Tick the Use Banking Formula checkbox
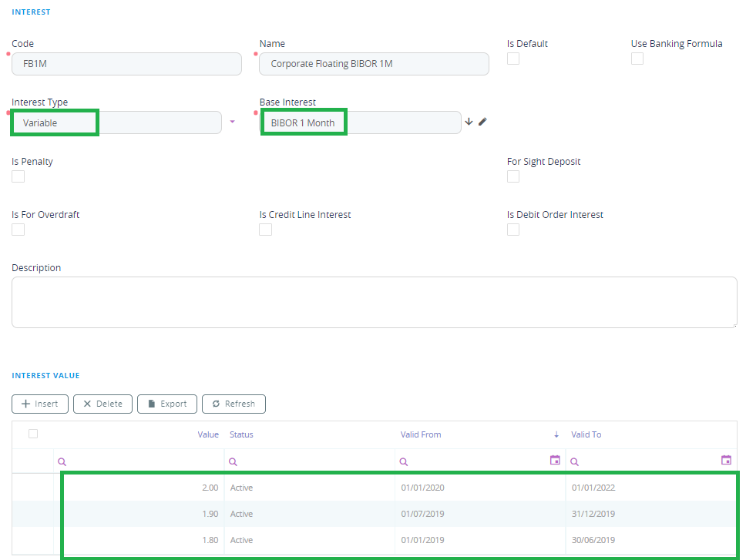 [637, 59]
